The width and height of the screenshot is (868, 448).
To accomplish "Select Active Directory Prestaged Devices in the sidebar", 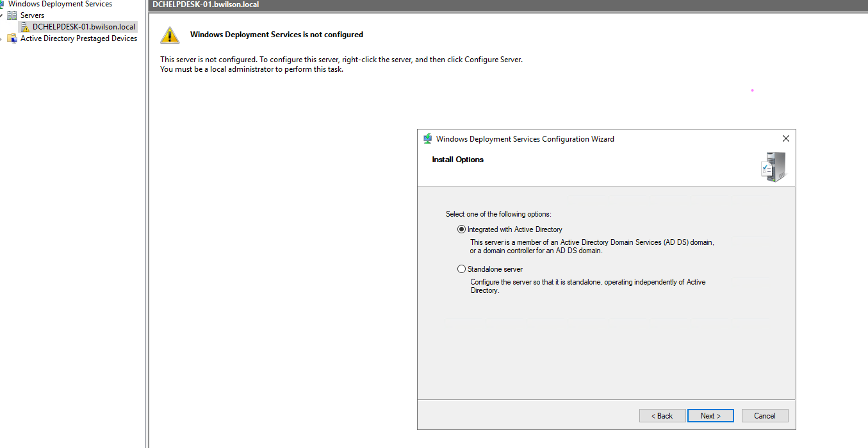I will click(x=79, y=38).
